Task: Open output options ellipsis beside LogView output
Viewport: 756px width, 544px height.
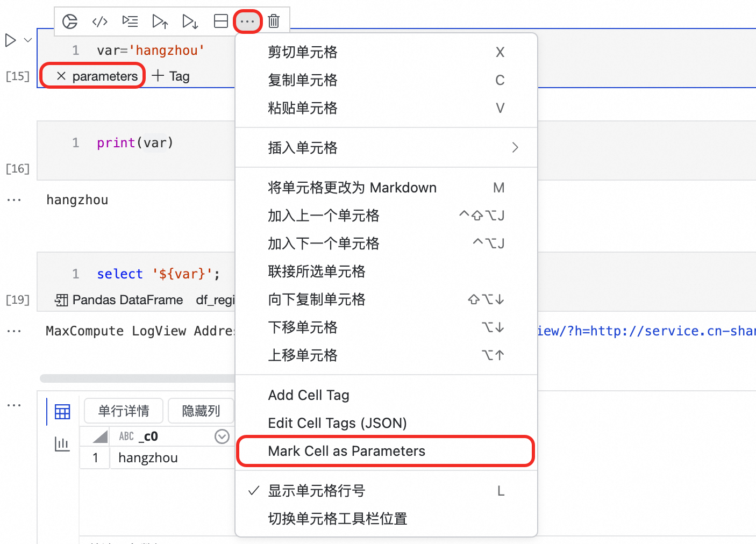Action: (14, 331)
